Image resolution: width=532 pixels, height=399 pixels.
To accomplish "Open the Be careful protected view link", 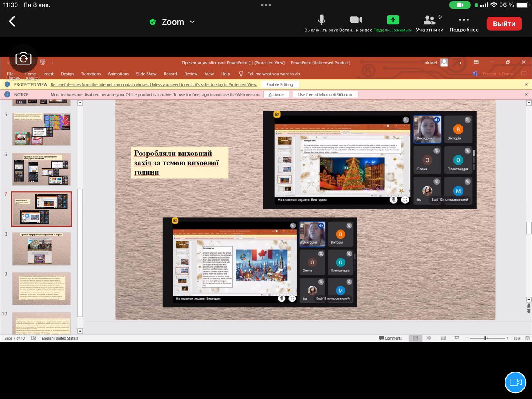I will tap(154, 84).
